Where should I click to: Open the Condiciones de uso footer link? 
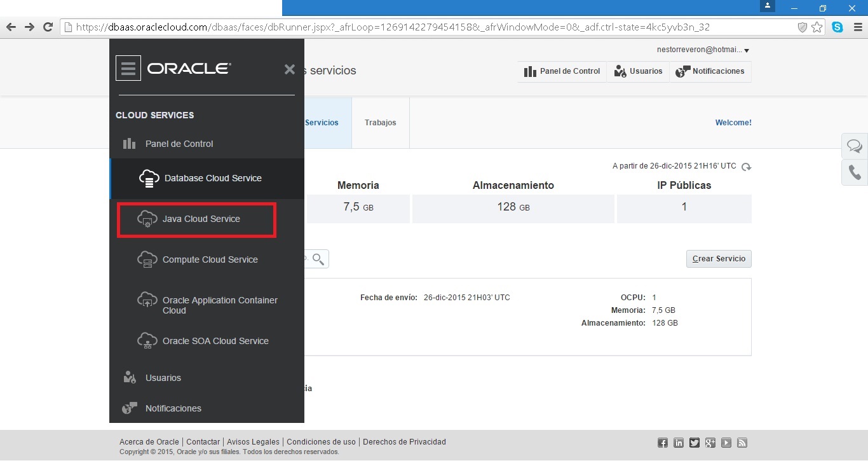coord(321,442)
